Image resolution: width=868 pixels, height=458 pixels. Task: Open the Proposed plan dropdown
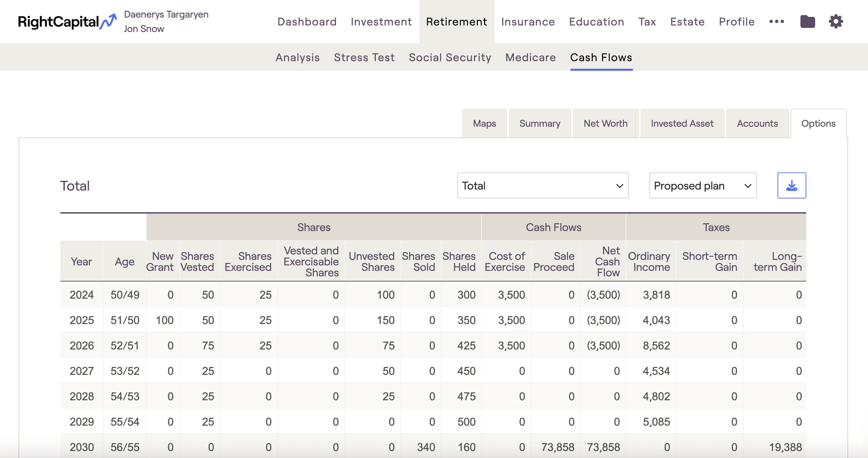(x=703, y=186)
